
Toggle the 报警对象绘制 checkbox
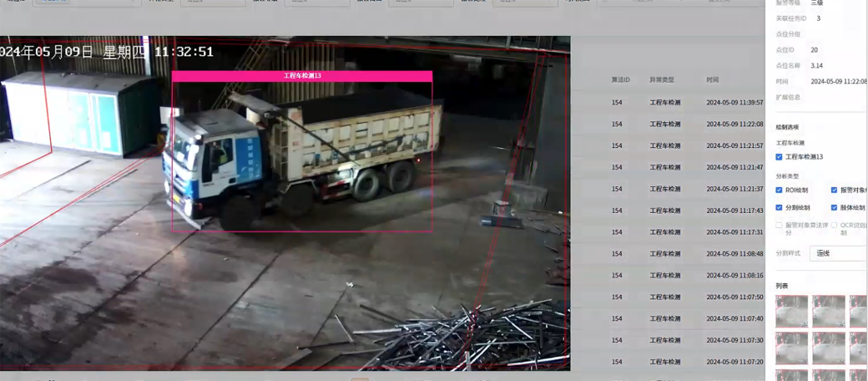coord(835,190)
